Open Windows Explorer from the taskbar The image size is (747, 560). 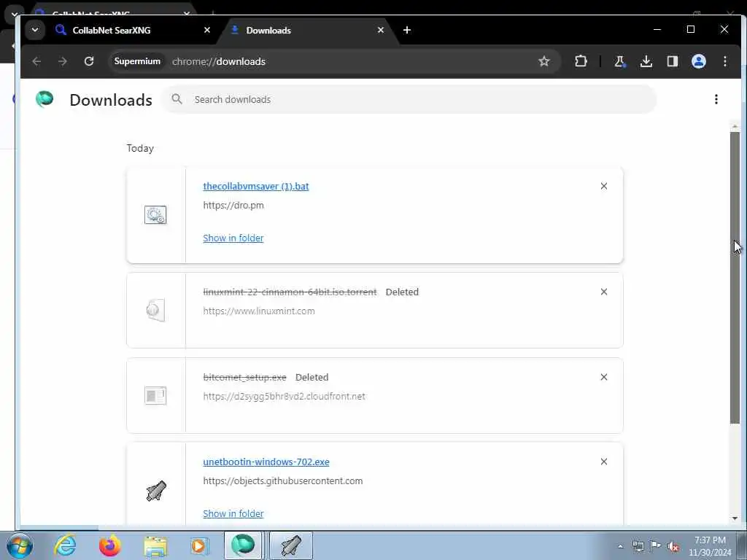click(155, 545)
